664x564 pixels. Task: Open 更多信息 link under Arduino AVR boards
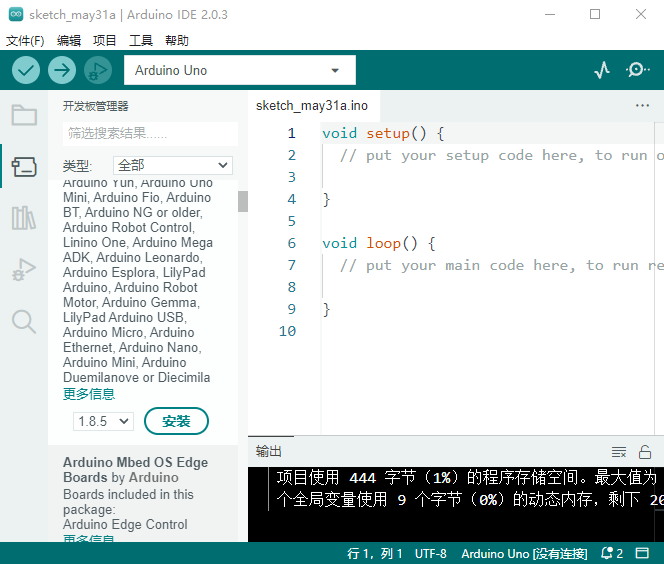[x=89, y=394]
